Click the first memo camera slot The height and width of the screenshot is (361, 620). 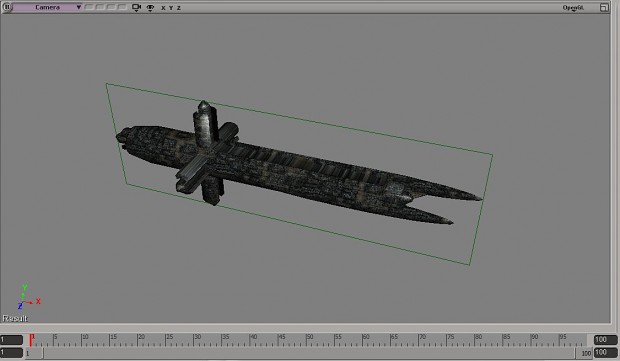89,7
